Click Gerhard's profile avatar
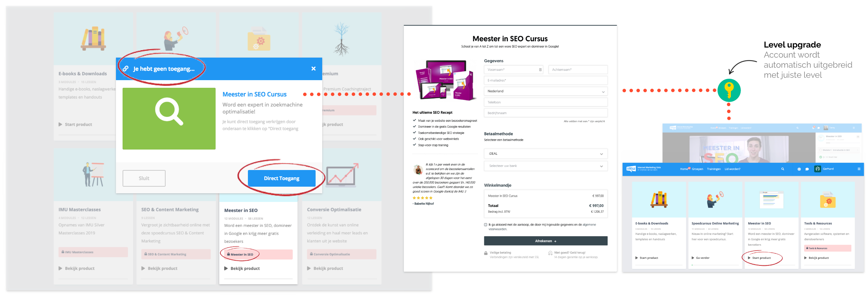 (818, 169)
